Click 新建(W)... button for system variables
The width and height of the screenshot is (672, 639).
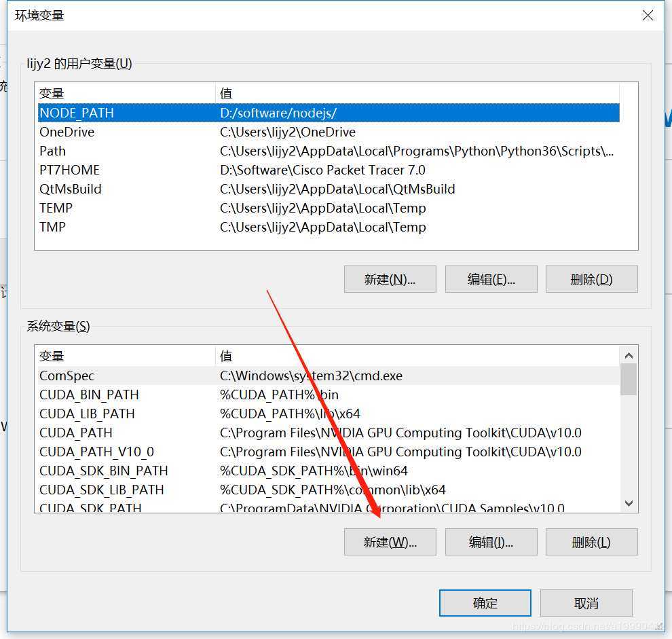tap(390, 542)
